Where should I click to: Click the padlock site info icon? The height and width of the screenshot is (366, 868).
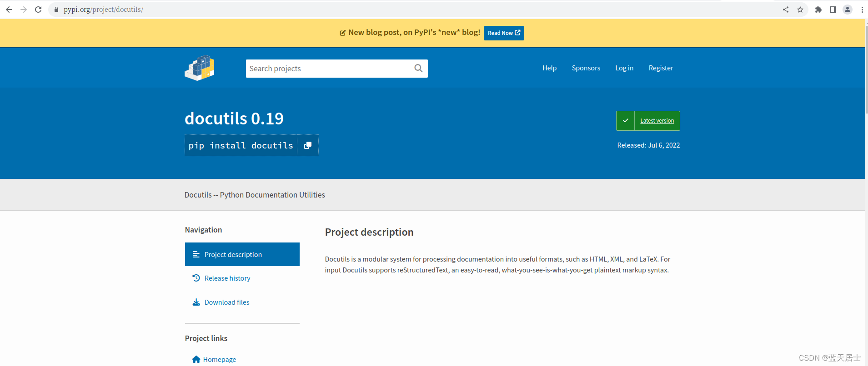56,10
